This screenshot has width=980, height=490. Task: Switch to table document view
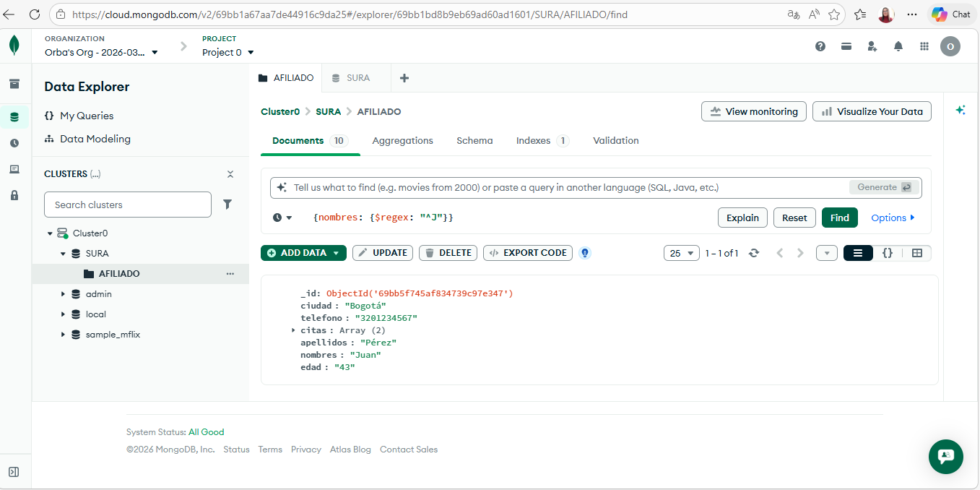(916, 253)
